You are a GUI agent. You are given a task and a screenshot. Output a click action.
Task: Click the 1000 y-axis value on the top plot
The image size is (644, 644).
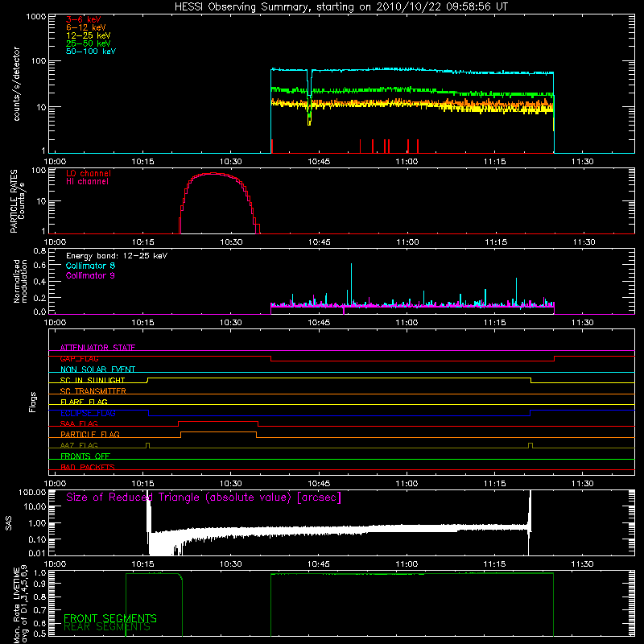36,17
